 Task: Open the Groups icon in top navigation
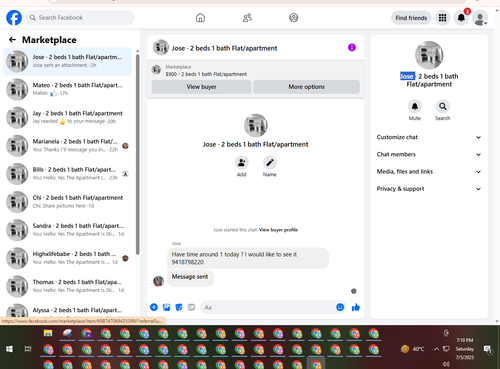click(294, 18)
